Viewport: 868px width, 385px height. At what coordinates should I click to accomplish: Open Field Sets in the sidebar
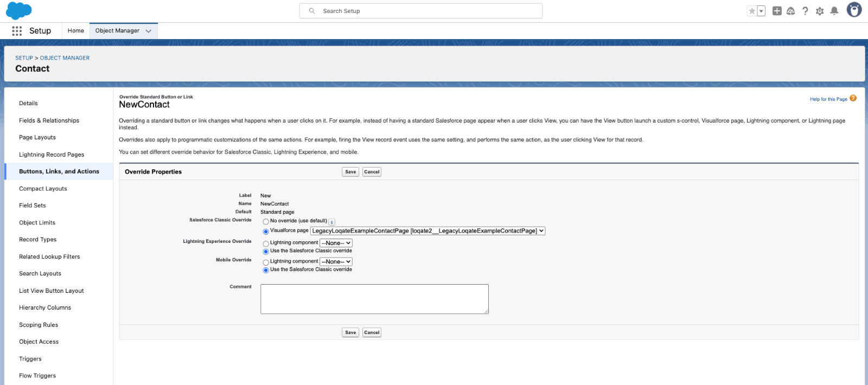(33, 206)
